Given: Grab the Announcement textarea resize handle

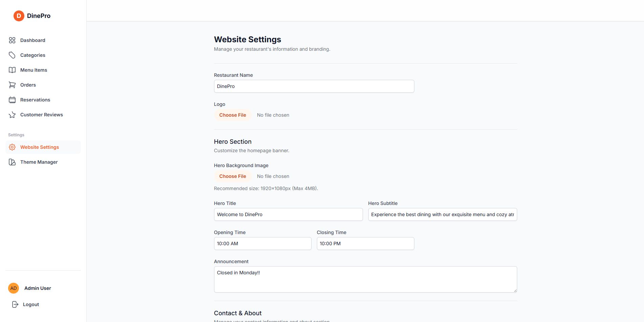Looking at the screenshot, I should (515, 291).
